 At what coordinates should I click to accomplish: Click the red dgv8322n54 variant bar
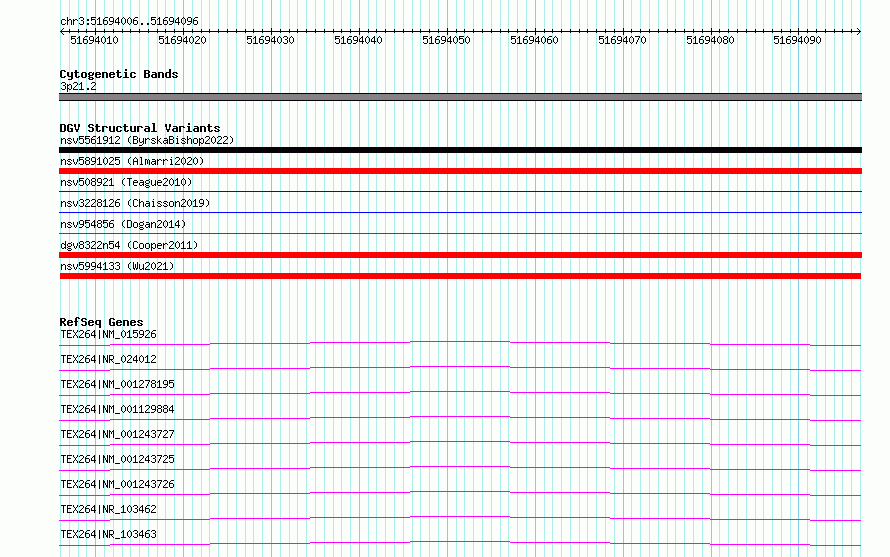click(x=460, y=255)
